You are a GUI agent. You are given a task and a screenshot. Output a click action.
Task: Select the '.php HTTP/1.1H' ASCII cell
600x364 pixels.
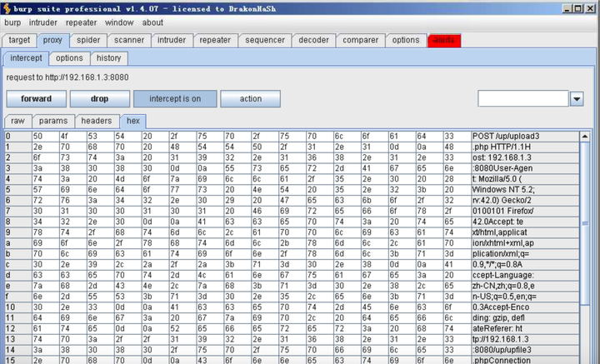525,147
